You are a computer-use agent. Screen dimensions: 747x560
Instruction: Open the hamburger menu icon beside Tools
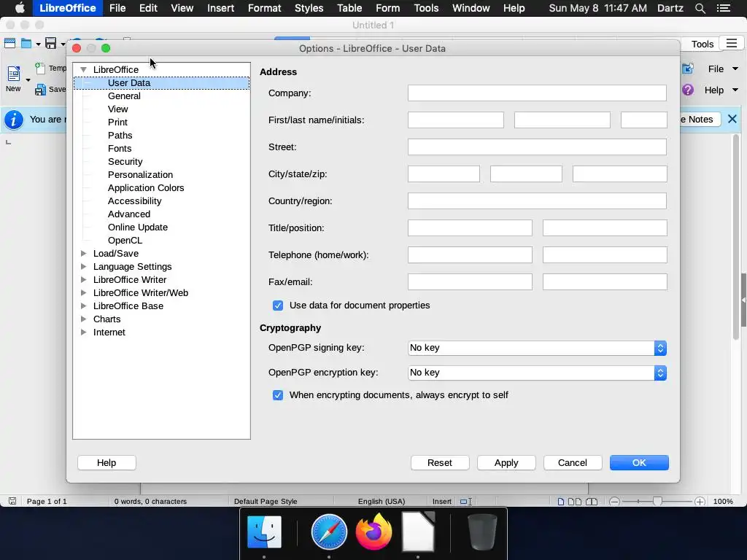coord(732,44)
